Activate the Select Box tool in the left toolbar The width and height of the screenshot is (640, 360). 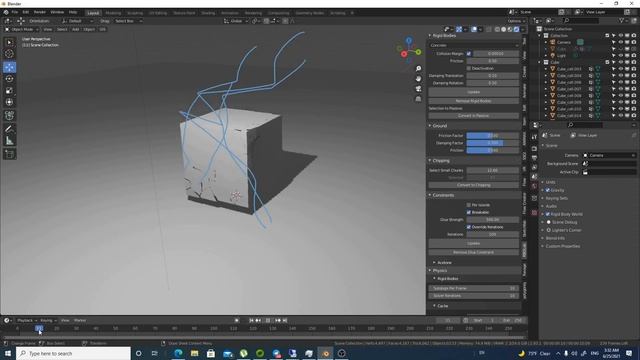(x=9, y=42)
